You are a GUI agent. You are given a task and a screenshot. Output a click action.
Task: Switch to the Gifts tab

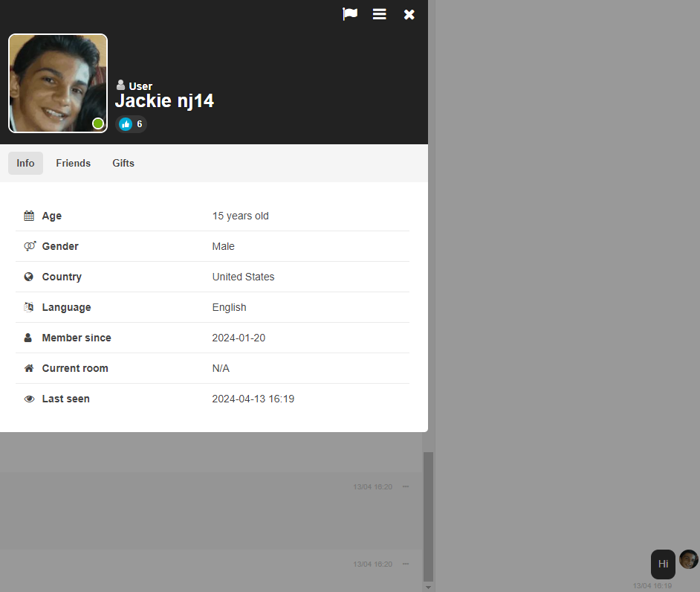pyautogui.click(x=123, y=163)
